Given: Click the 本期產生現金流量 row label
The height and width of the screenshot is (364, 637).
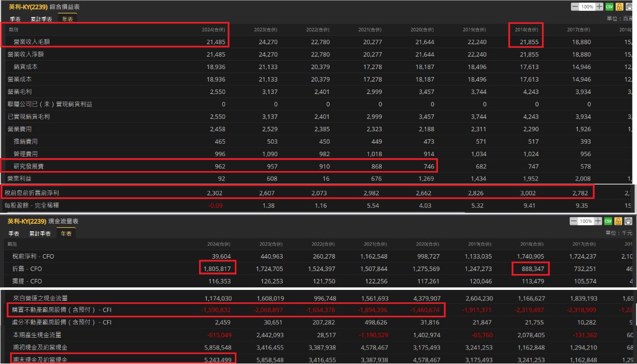Looking at the screenshot, I should click(37, 335).
